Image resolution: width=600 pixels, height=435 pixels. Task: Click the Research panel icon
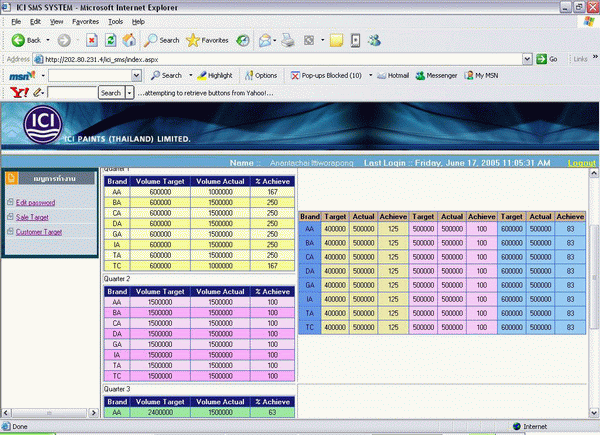(355, 40)
